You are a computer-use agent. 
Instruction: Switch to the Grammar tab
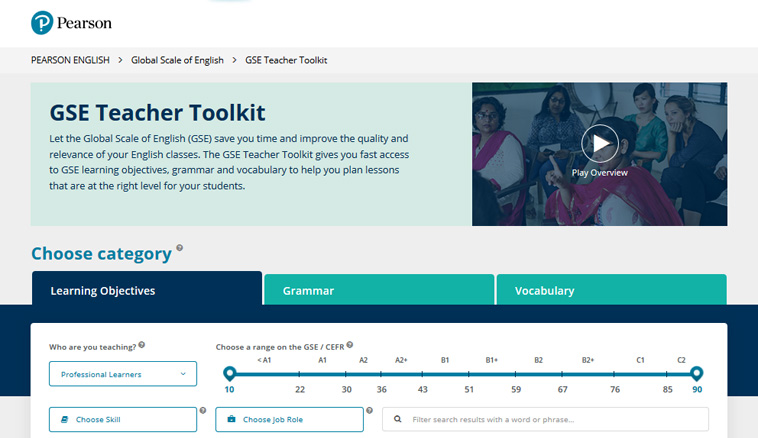379,290
